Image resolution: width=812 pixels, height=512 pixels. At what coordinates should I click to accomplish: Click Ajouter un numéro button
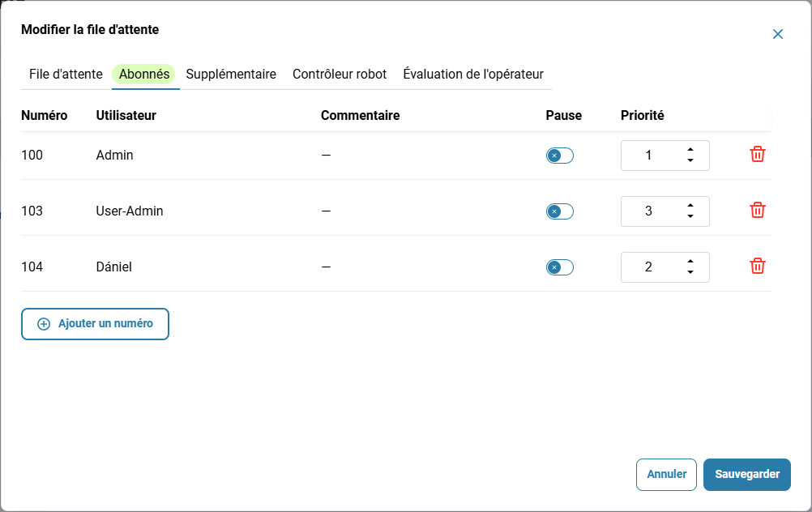tap(96, 324)
